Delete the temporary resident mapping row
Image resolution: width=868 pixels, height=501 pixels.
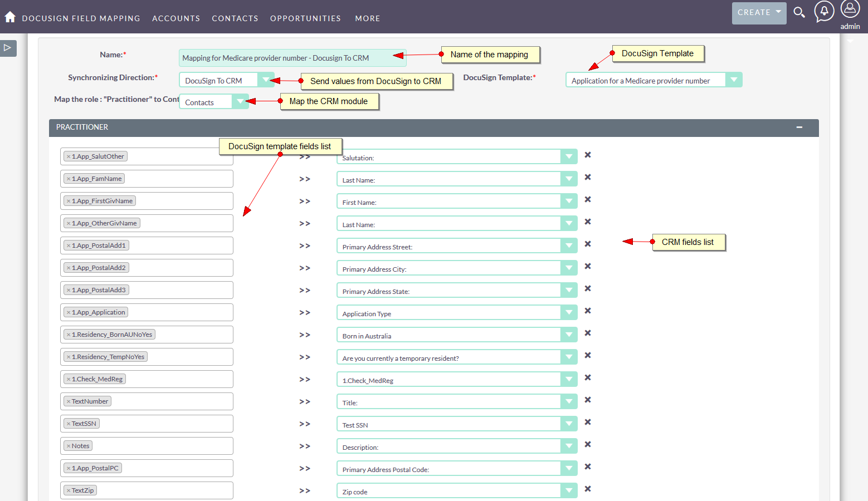[x=588, y=355]
